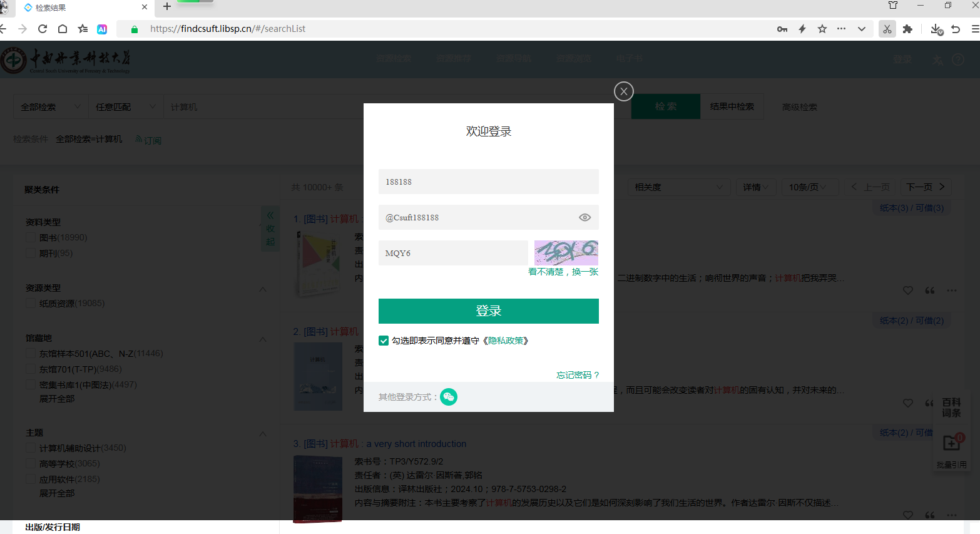Click the green 登录 login button

(x=488, y=311)
